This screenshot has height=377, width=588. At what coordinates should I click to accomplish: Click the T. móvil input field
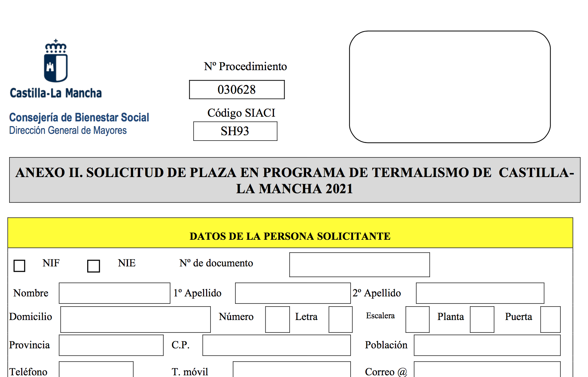point(292,369)
